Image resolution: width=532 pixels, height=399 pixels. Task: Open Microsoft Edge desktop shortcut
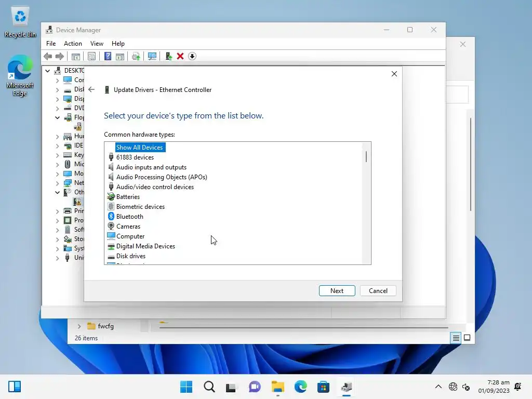point(20,76)
